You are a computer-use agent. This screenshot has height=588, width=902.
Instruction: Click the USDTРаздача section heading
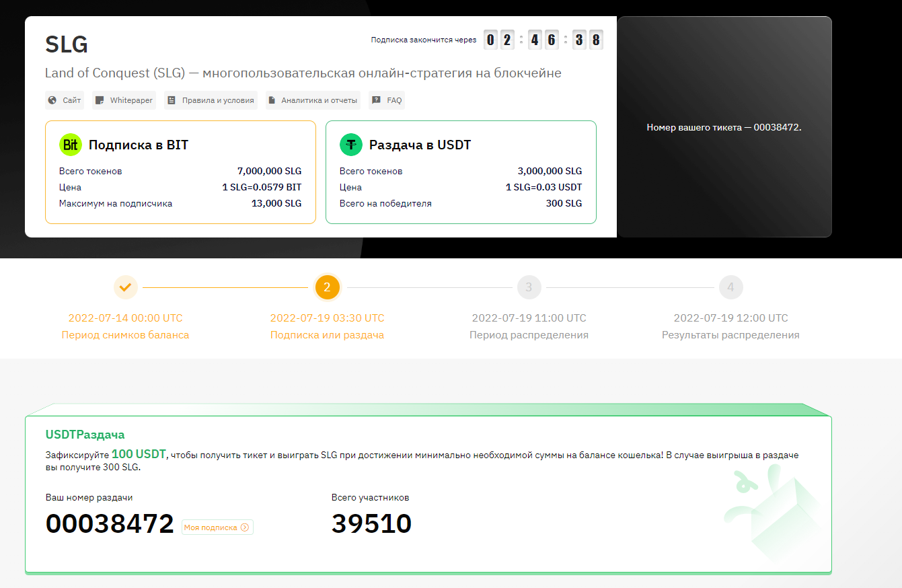(x=85, y=435)
